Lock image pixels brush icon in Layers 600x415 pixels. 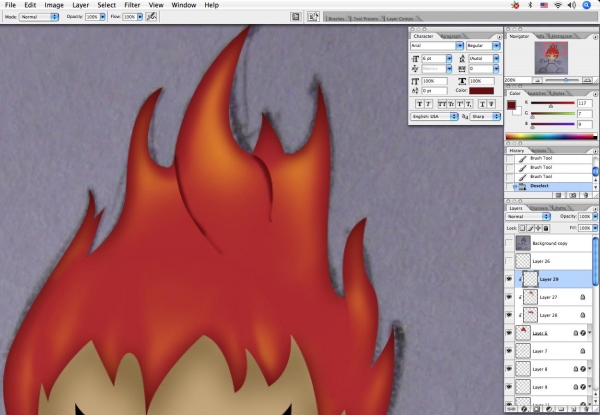[x=530, y=228]
